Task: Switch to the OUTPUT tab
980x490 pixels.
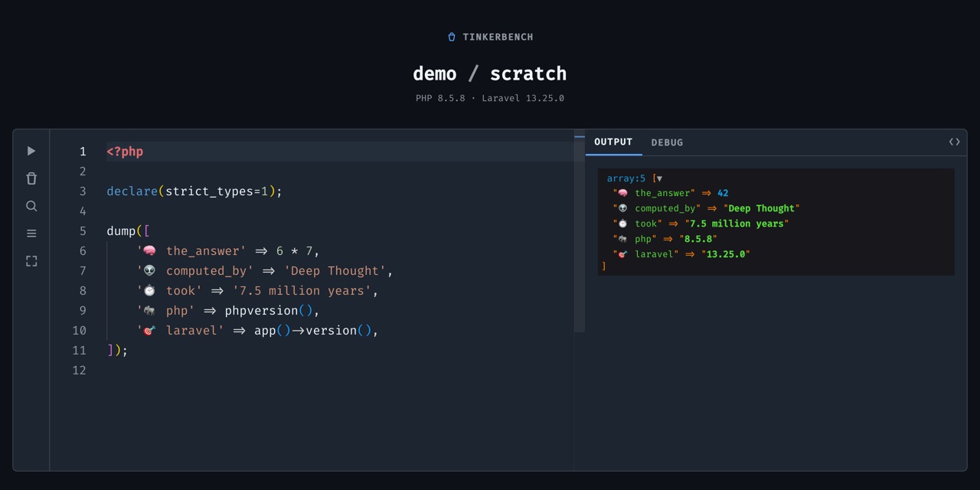Action: tap(613, 142)
